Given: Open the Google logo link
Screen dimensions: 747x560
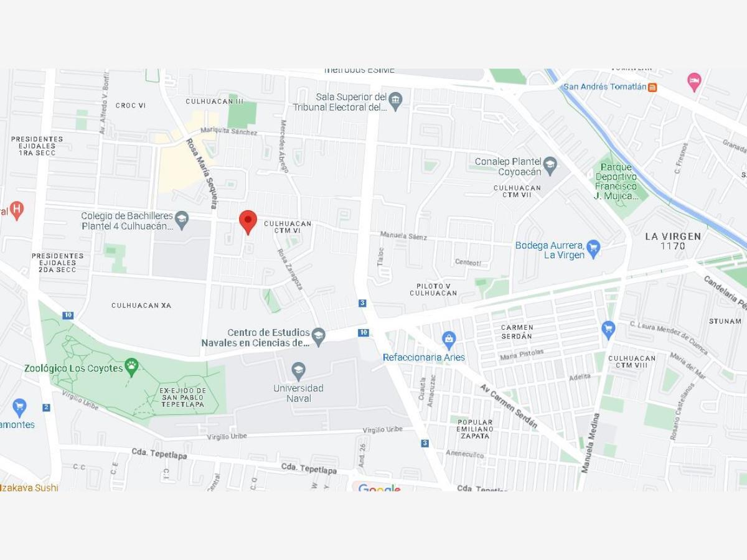Looking at the screenshot, I should 379,487.
